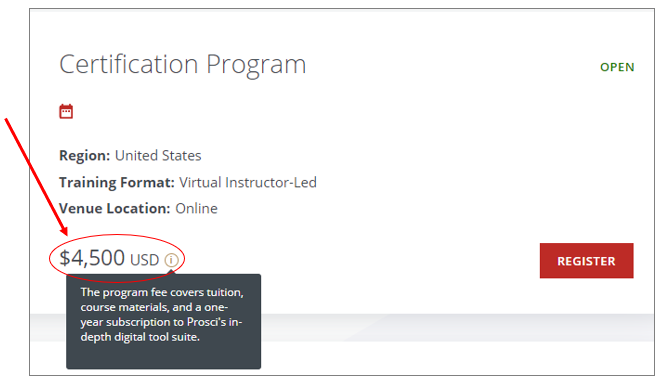This screenshot has width=664, height=383.
Task: Click the program fee tooltip text
Action: (x=162, y=314)
